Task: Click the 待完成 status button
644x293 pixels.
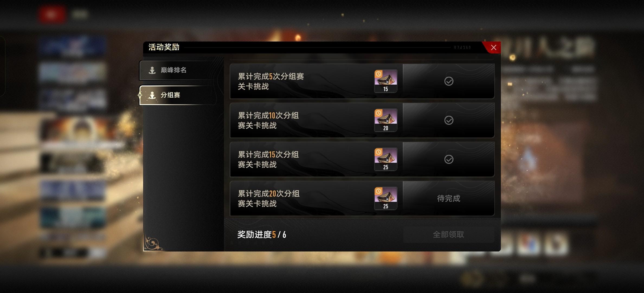Action: (x=449, y=198)
